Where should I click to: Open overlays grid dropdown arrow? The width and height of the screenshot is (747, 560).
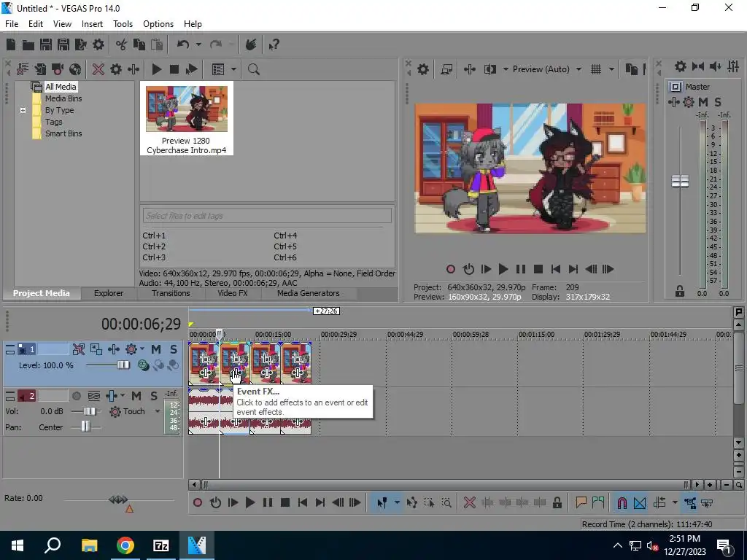click(612, 69)
